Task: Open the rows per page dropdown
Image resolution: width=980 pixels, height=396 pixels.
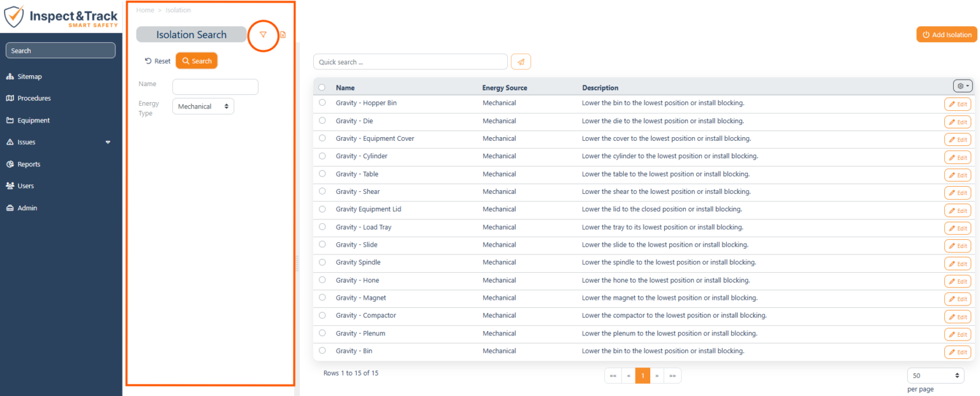Action: [935, 376]
